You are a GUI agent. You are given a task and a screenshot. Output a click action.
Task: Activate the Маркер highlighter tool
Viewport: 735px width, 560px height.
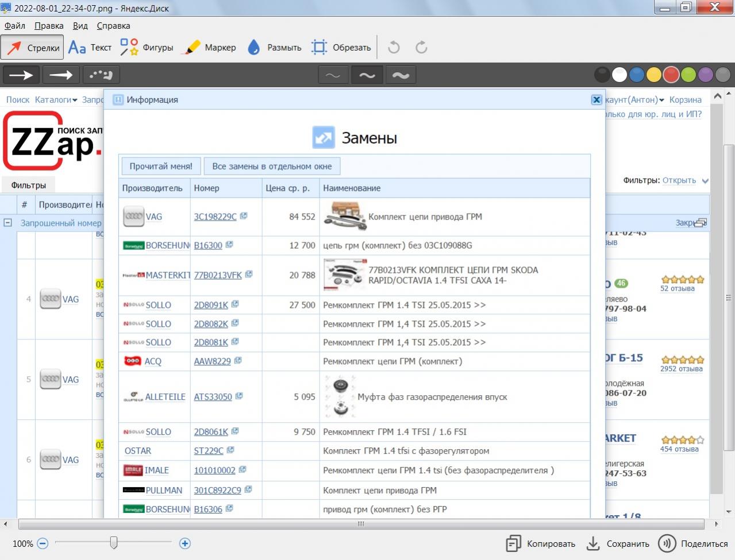tap(209, 48)
